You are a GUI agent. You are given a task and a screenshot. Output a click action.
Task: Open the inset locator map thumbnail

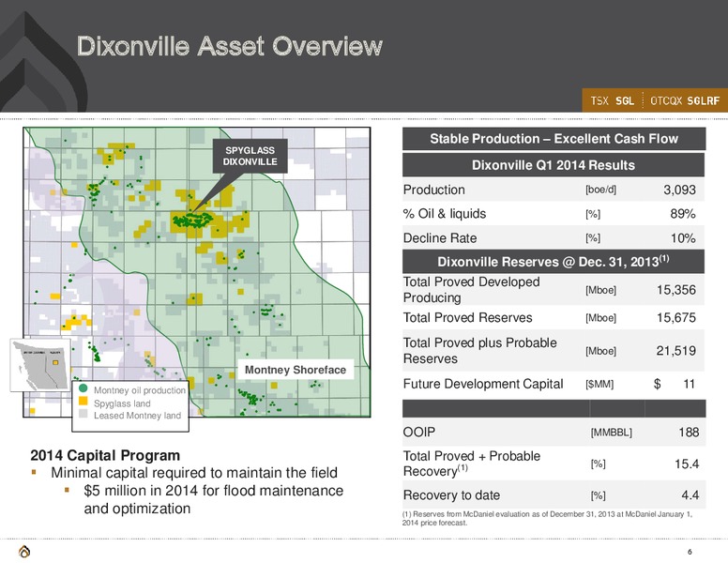40,365
